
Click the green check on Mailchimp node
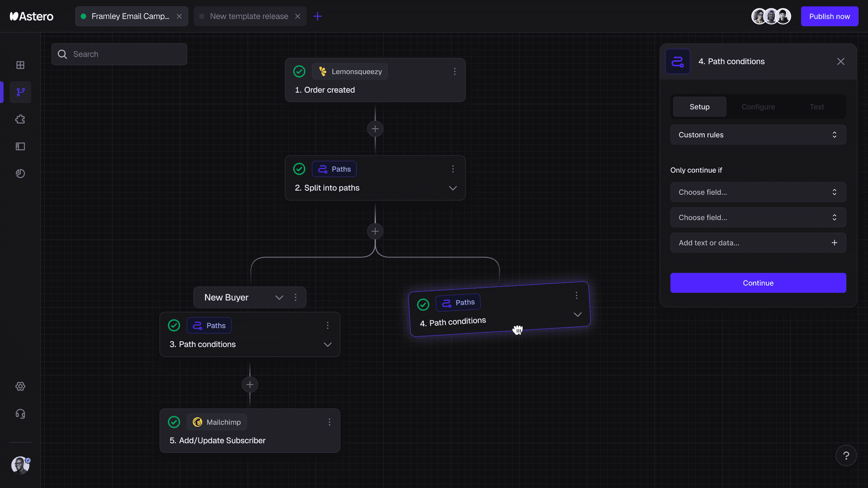pyautogui.click(x=174, y=422)
